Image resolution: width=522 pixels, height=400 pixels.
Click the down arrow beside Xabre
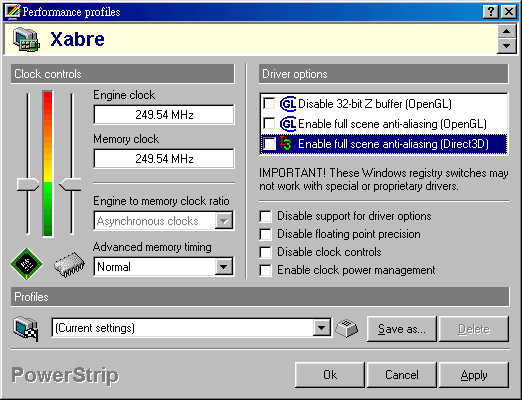[507, 46]
